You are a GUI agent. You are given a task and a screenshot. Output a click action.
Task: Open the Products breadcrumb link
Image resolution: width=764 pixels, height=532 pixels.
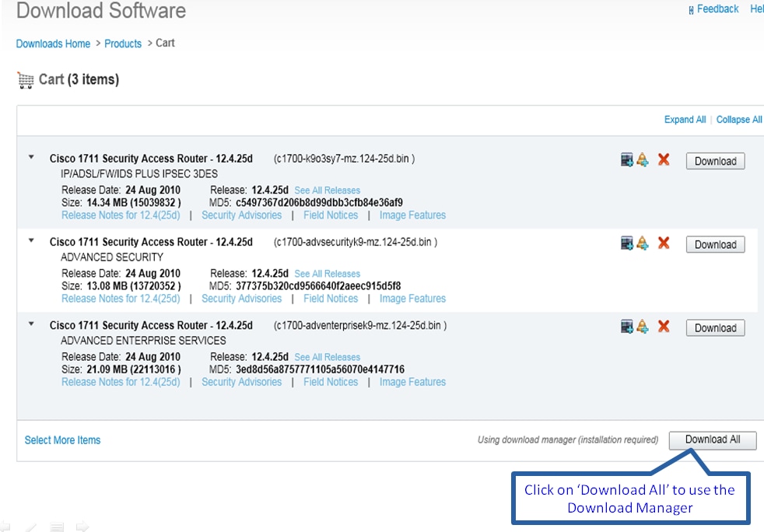[123, 44]
